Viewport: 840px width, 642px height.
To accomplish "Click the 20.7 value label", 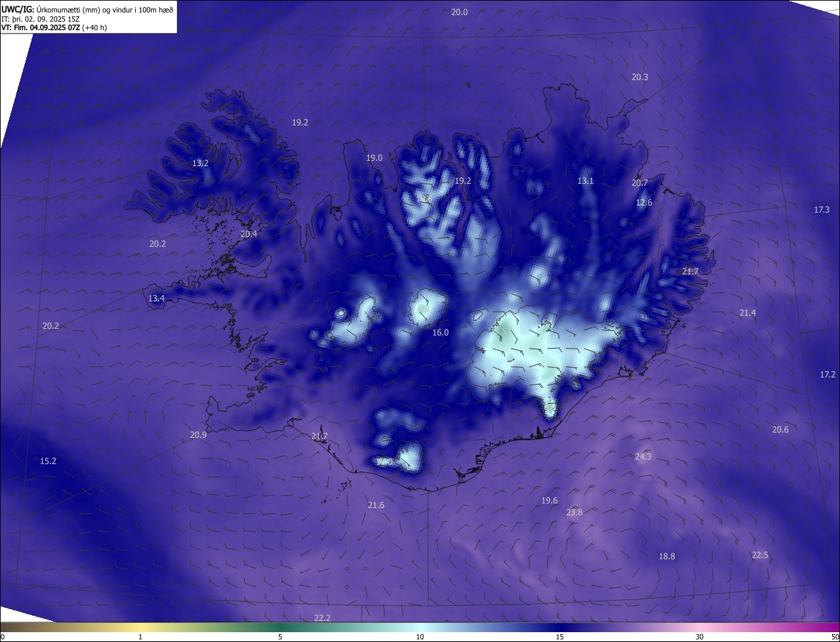I will click(x=640, y=183).
